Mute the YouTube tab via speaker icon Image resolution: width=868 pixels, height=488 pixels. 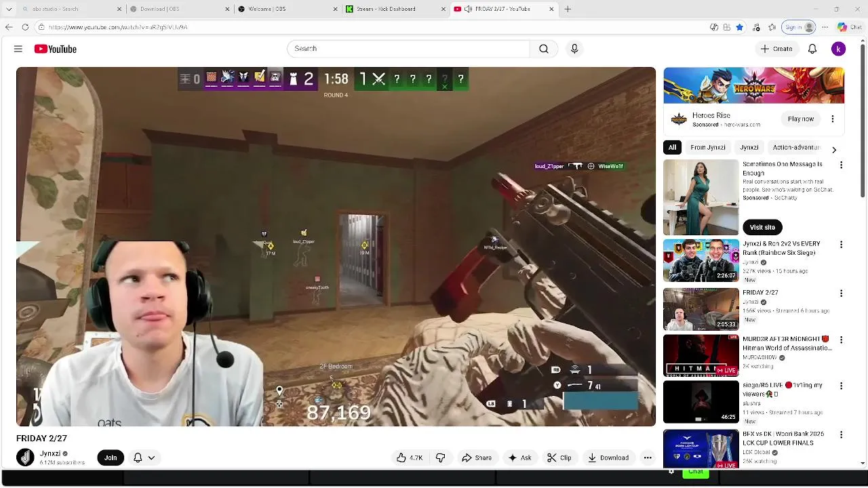[469, 9]
